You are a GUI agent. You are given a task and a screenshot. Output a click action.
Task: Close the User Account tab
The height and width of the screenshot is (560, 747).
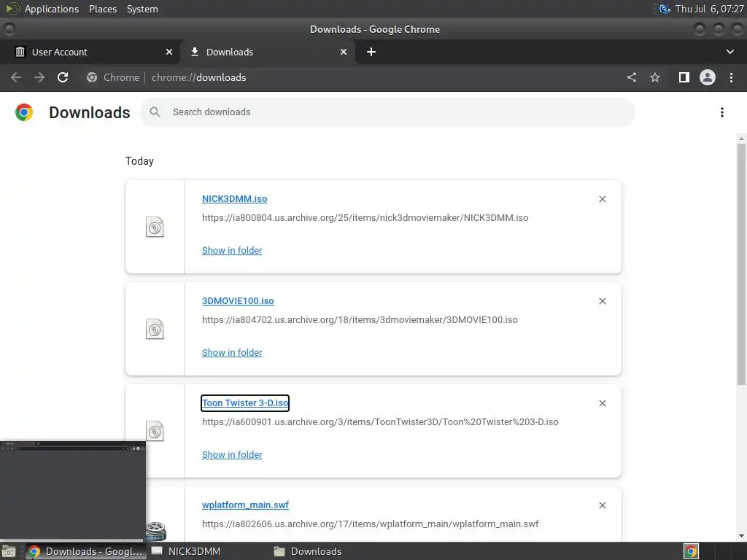pos(169,52)
